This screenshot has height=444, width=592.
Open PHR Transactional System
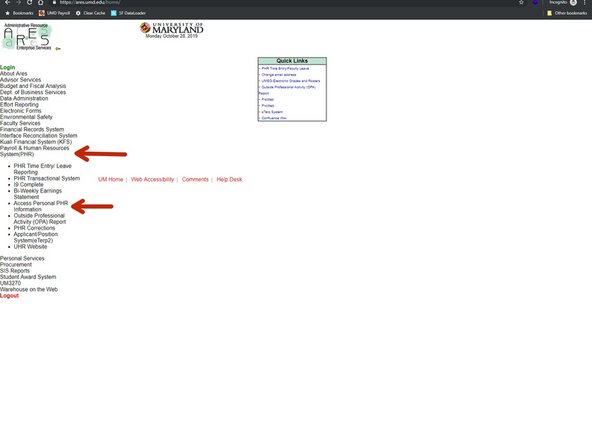click(47, 178)
